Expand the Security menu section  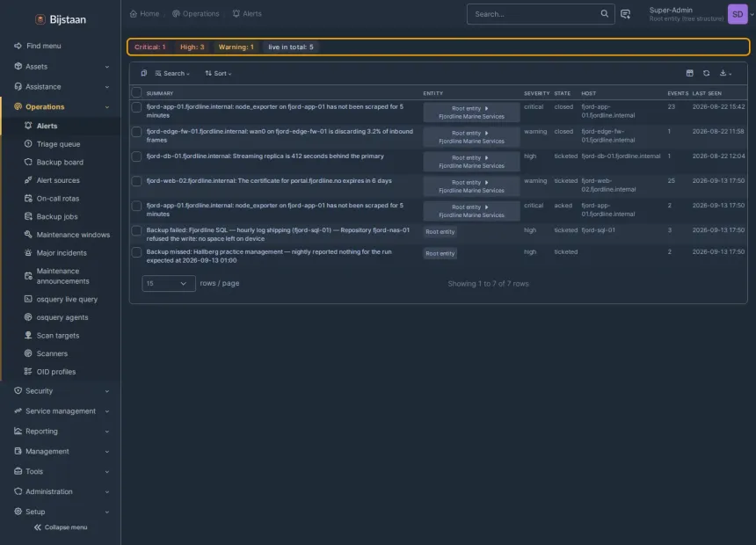pos(61,390)
